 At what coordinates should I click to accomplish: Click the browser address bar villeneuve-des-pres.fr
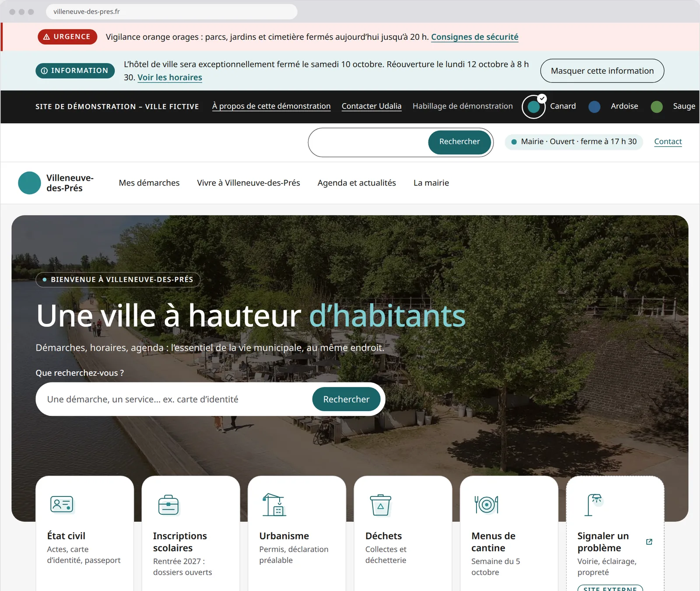pyautogui.click(x=171, y=12)
